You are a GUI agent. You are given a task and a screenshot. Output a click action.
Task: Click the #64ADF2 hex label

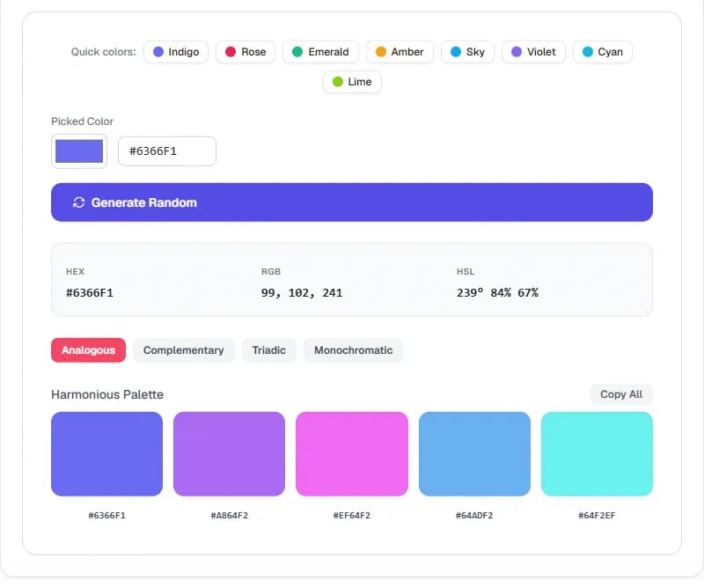click(x=474, y=516)
